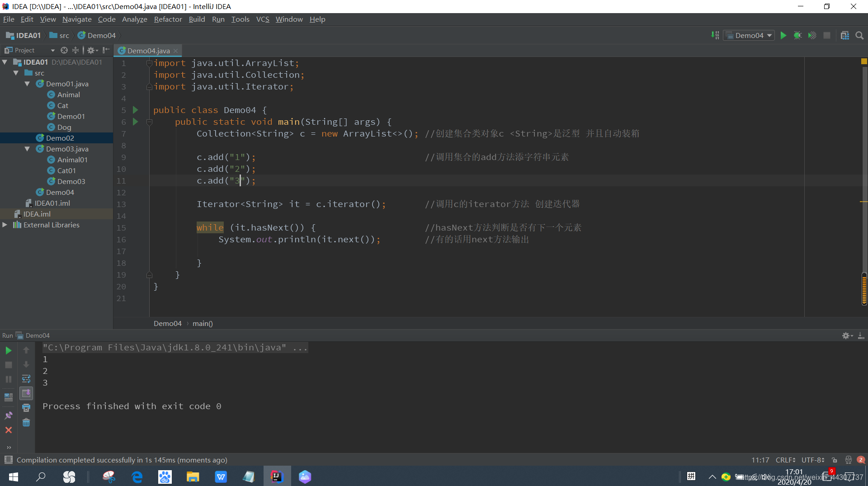868x486 pixels.
Task: Toggle the pin tab icon in Run panel
Action: (9, 415)
